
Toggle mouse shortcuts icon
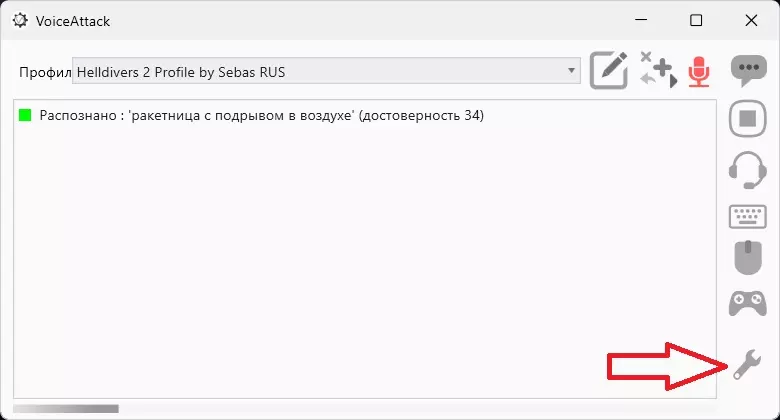(747, 257)
